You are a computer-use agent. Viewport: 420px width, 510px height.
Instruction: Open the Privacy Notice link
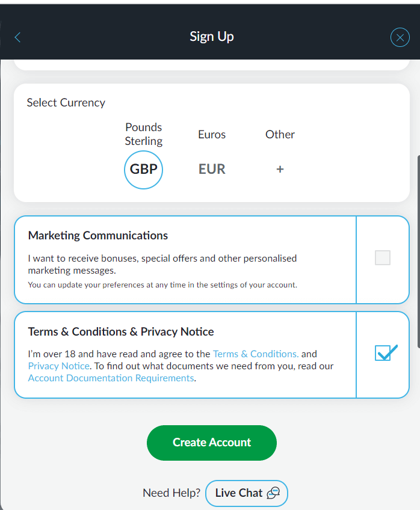tap(59, 366)
